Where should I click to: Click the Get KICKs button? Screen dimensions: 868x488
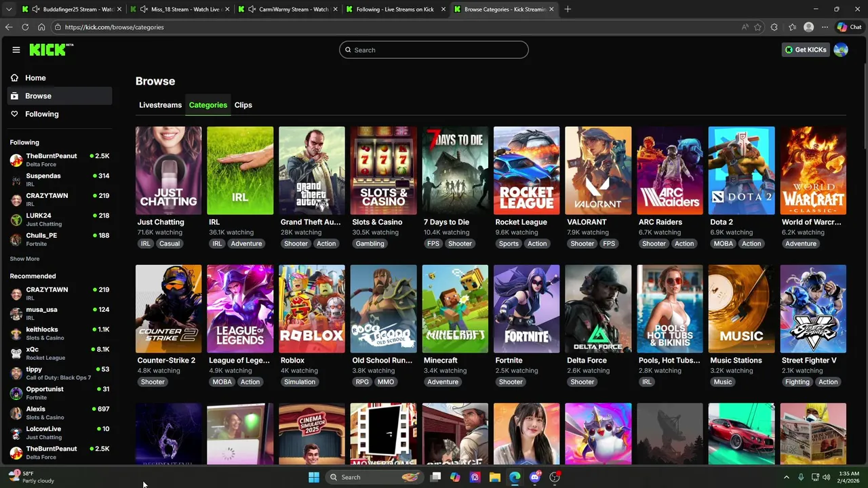[x=806, y=49]
